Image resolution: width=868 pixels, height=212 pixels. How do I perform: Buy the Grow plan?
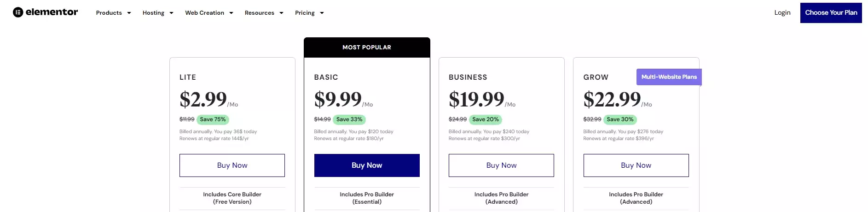point(636,165)
